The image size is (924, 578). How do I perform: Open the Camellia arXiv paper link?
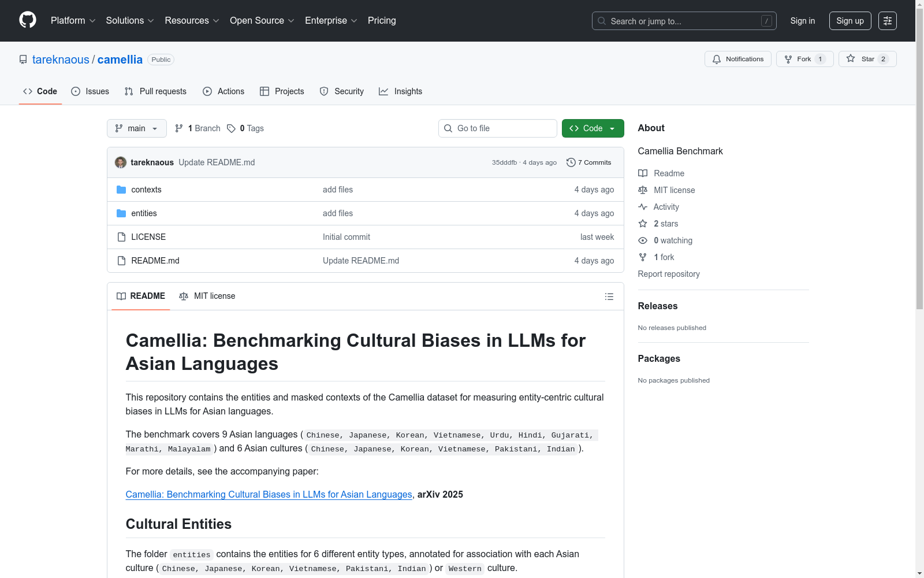pyautogui.click(x=269, y=494)
